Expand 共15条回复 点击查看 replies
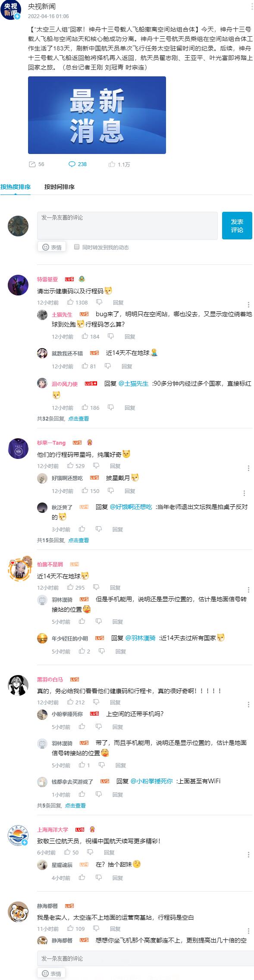Viewport: 254px width, 980px height. coord(78,540)
